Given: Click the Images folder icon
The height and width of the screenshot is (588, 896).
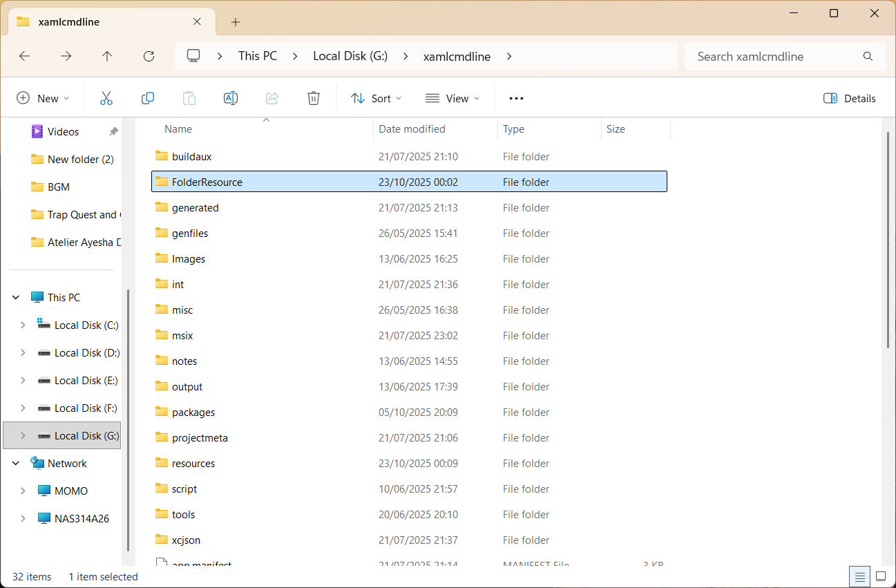Looking at the screenshot, I should tap(162, 258).
